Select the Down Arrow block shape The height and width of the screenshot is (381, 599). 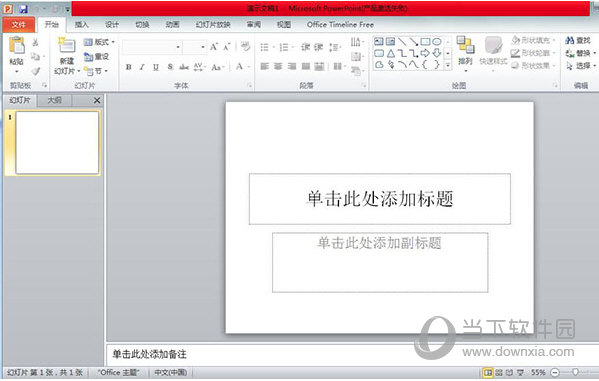[437, 53]
